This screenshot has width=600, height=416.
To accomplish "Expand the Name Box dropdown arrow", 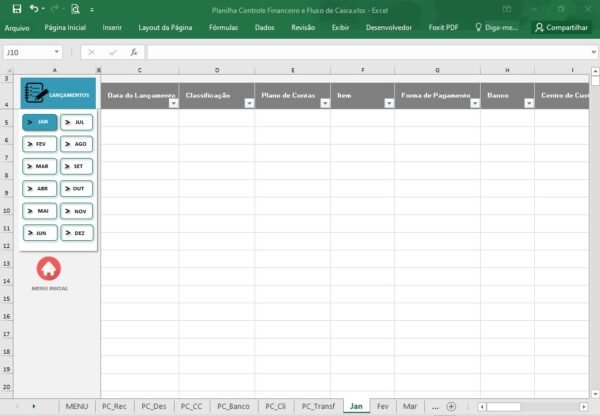I will point(57,52).
